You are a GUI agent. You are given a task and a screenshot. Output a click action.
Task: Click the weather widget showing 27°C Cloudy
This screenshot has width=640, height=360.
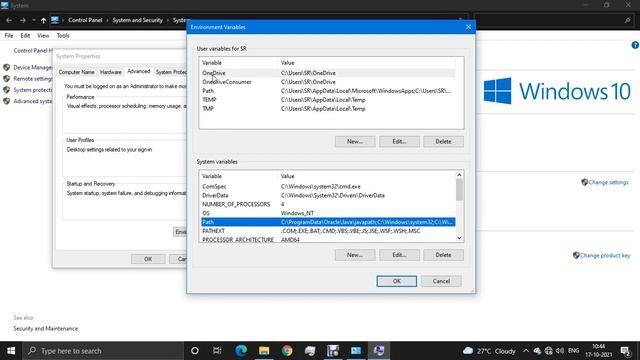point(489,351)
